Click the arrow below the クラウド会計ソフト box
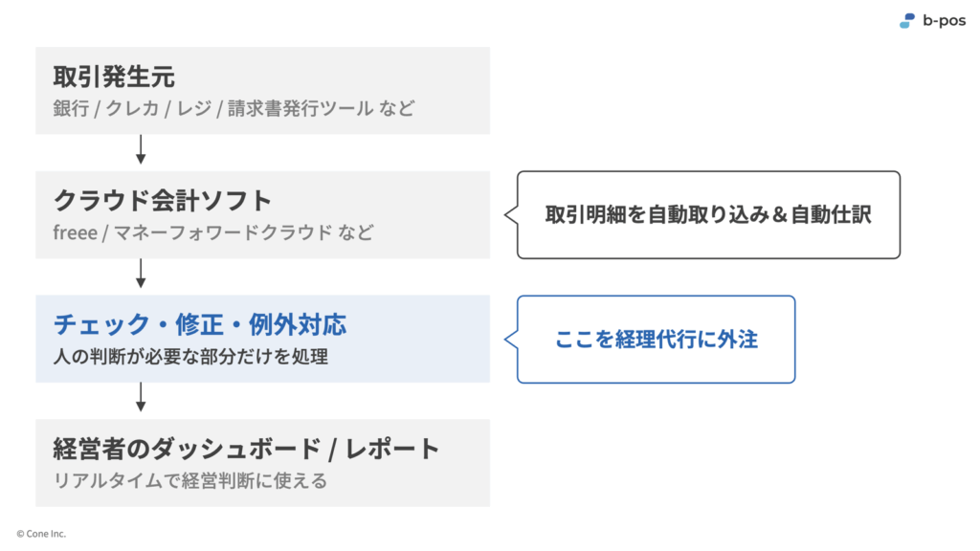This screenshot has width=980, height=551. point(141,274)
